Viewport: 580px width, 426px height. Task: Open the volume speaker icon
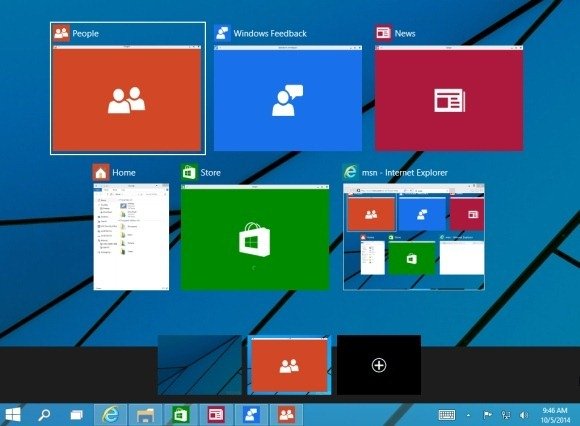523,415
